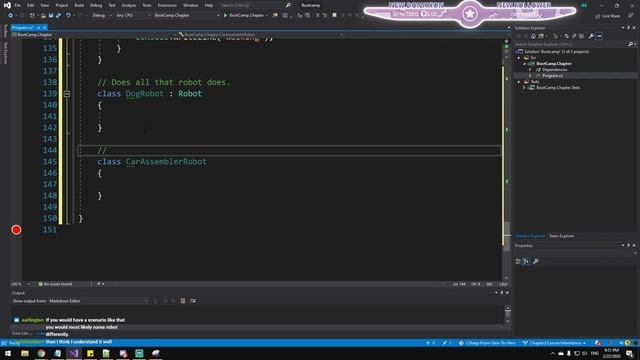Open the Help menu
Image resolution: width=640 pixels, height=360 pixels.
click(x=209, y=5)
